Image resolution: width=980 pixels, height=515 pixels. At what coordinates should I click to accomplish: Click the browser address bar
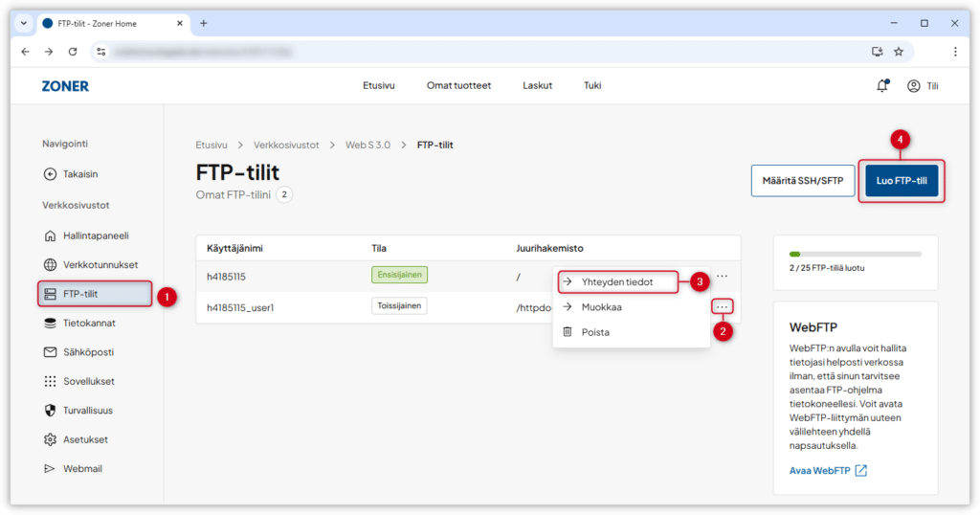coord(479,52)
